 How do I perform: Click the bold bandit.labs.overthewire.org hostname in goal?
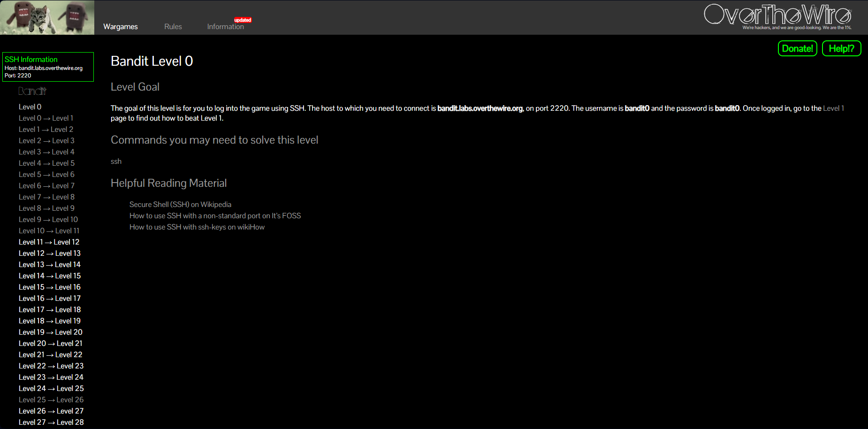(480, 108)
